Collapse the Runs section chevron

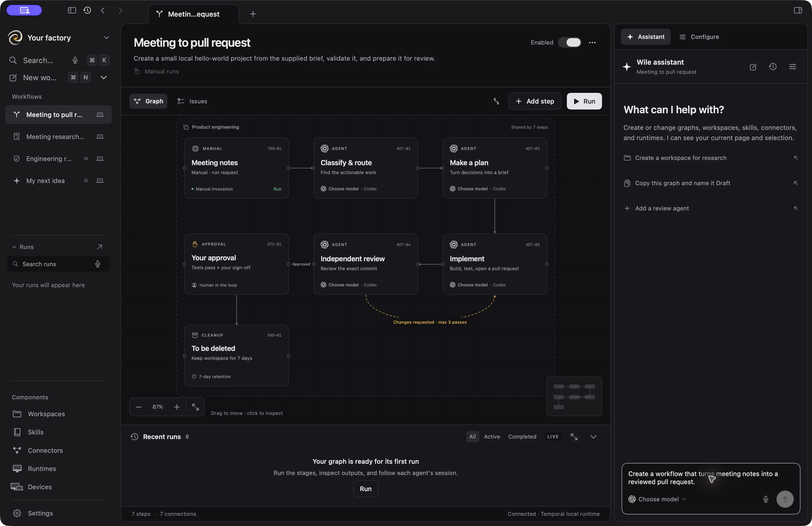point(14,247)
